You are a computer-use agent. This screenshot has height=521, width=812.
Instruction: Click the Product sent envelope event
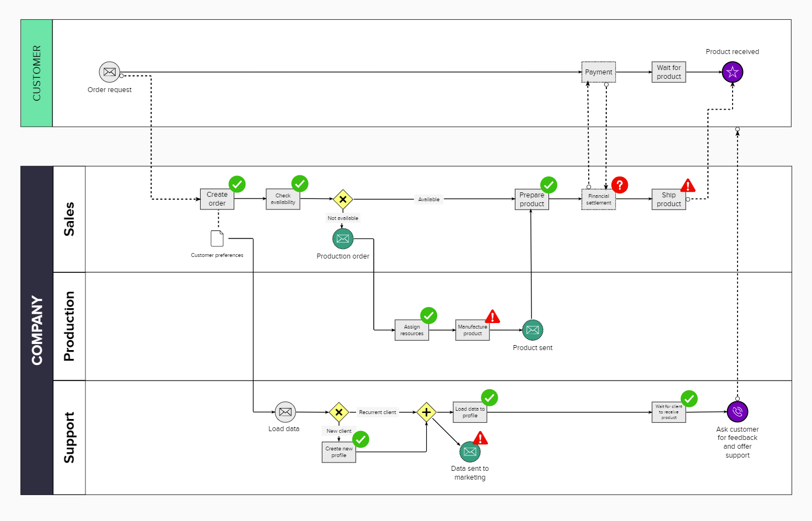(x=532, y=330)
